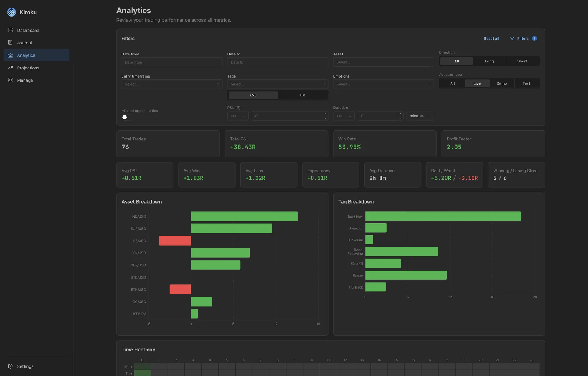This screenshot has height=376, width=588.
Task: Open the Tags select dropdown
Action: [278, 84]
